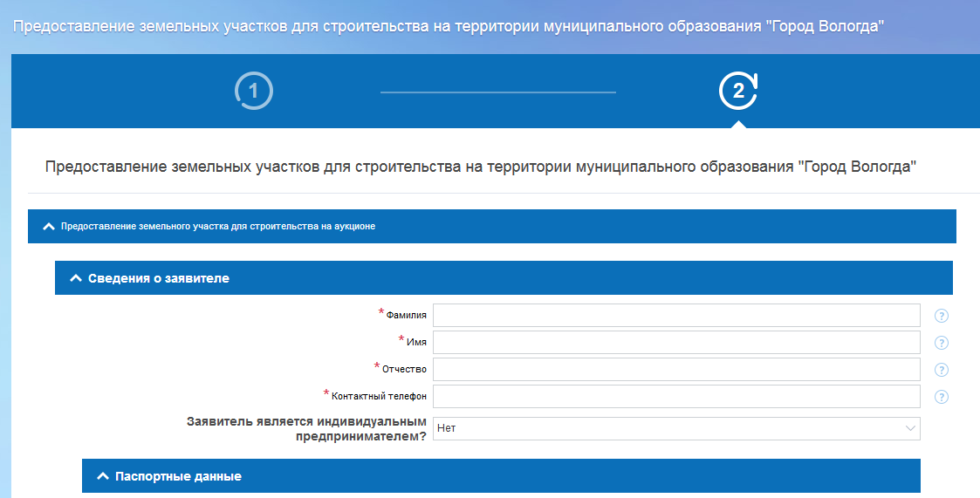
Task: Collapse the Паспортные данные section
Action: pyautogui.click(x=101, y=477)
